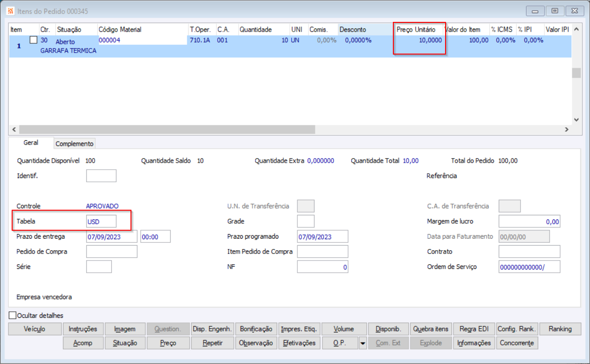Enable the Ocultar detalhes checkbox
The width and height of the screenshot is (590, 364).
coord(13,316)
